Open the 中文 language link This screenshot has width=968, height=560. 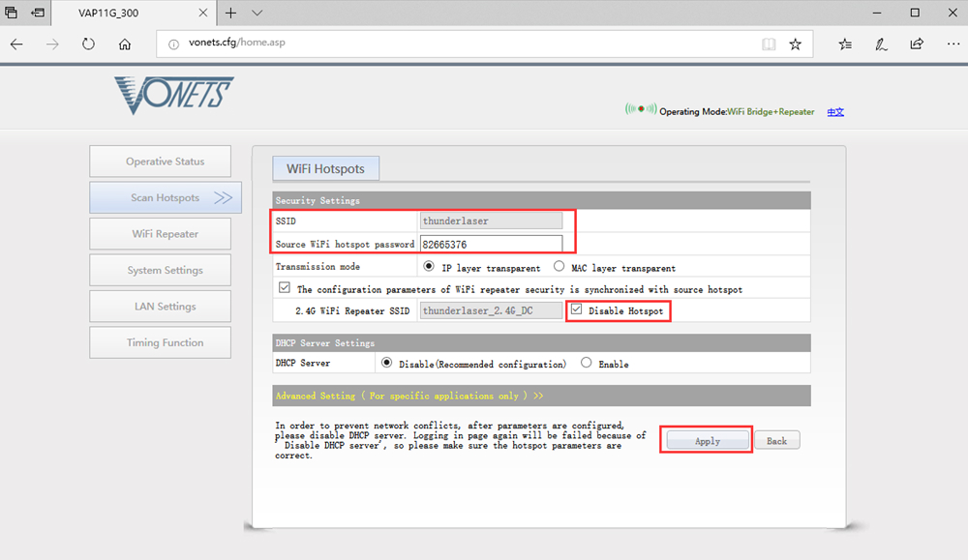(x=835, y=111)
